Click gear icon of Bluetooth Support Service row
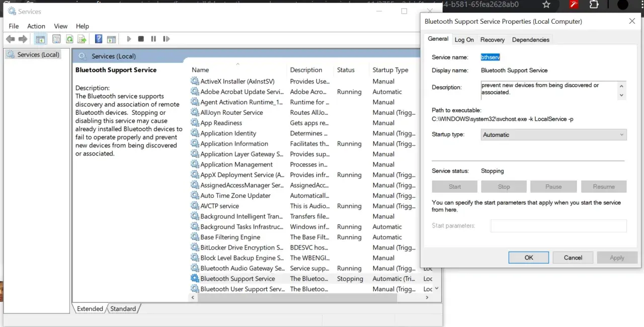This screenshot has height=327, width=644. click(195, 278)
